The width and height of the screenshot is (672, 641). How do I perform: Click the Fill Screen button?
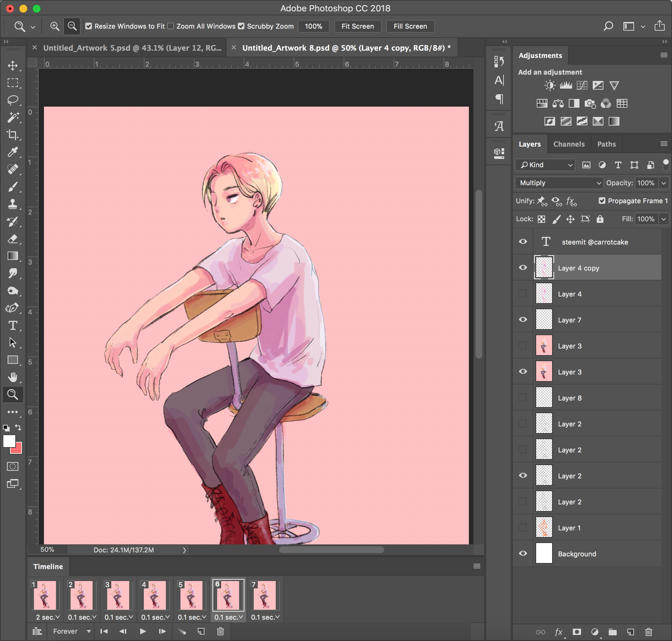pyautogui.click(x=410, y=26)
